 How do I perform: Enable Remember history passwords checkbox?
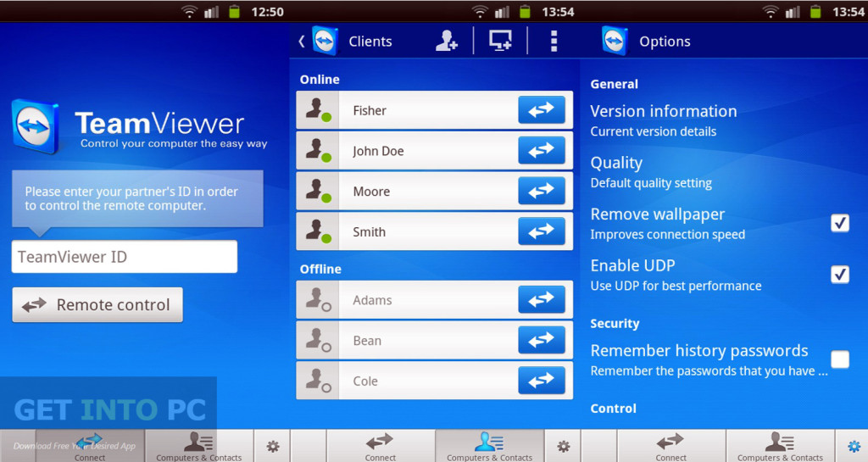[840, 359]
